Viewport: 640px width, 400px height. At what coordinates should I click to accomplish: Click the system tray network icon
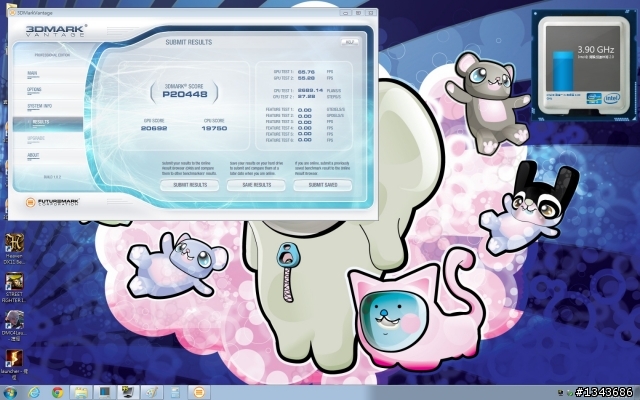click(562, 393)
